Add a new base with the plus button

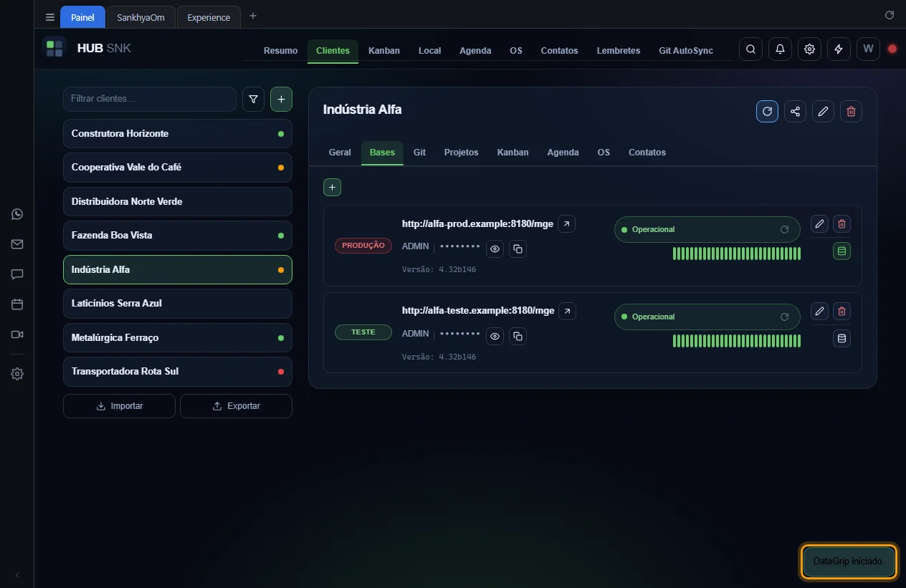coord(332,187)
